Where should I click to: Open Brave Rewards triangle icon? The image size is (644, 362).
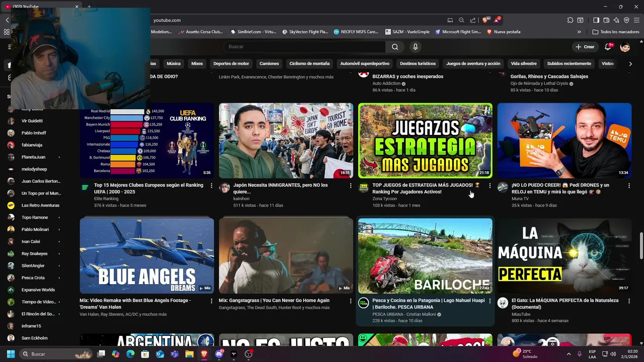(497, 20)
